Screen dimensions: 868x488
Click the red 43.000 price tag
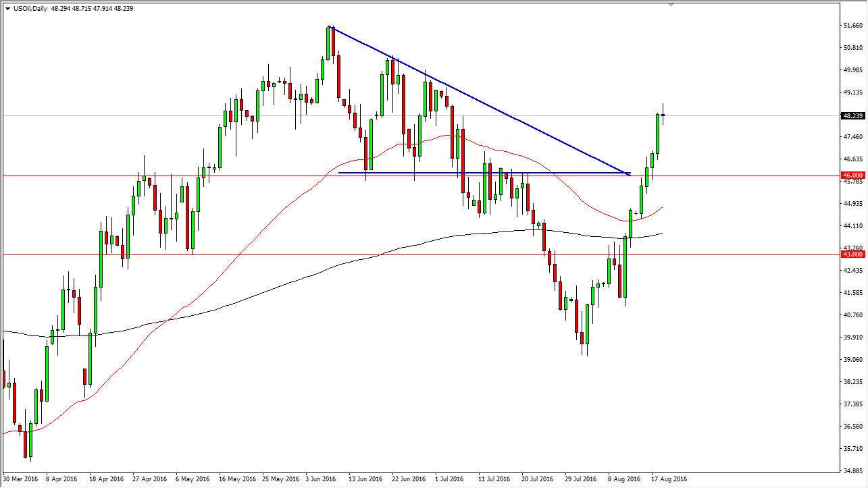[x=853, y=254]
